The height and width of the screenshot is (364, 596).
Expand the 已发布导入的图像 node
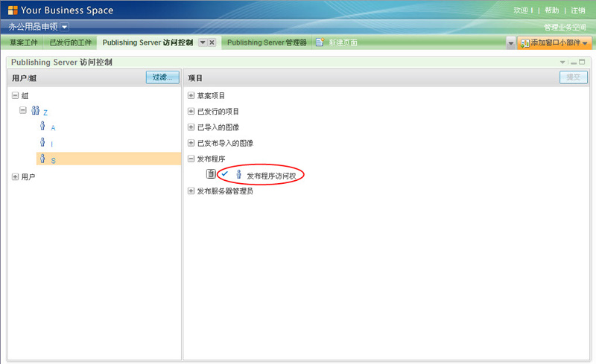(191, 143)
